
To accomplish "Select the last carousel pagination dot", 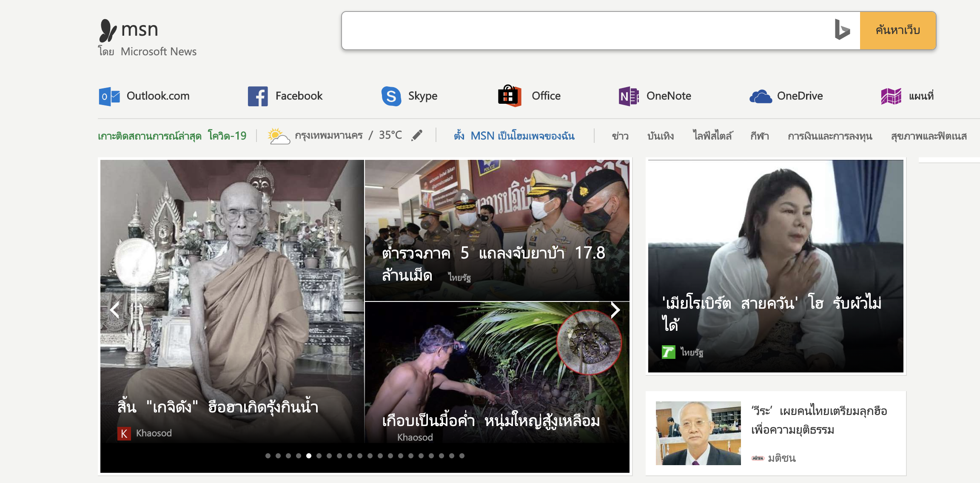I will point(462,456).
